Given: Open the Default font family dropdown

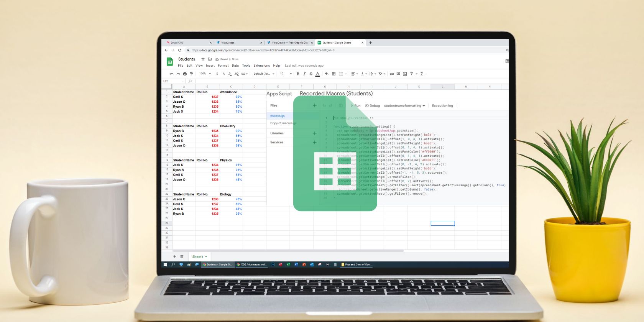Looking at the screenshot, I should [x=264, y=74].
